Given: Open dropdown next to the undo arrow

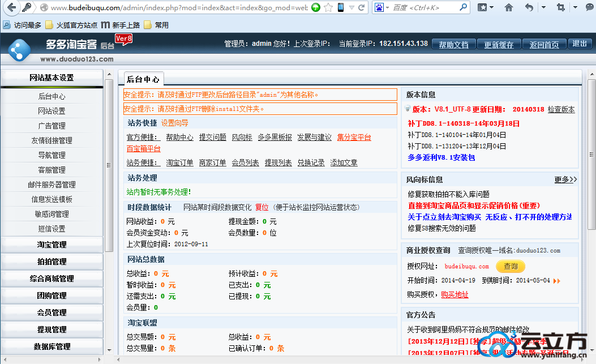Looking at the screenshot, I should pyautogui.click(x=543, y=7).
